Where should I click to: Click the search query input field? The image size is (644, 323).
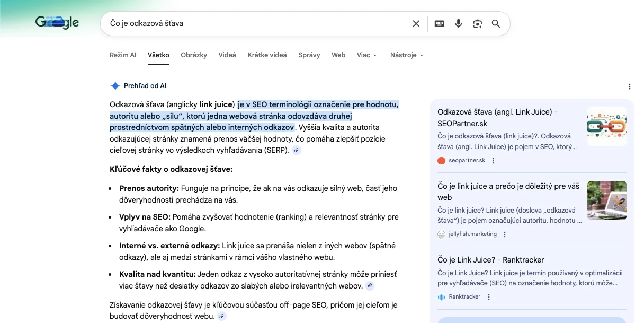(x=254, y=24)
